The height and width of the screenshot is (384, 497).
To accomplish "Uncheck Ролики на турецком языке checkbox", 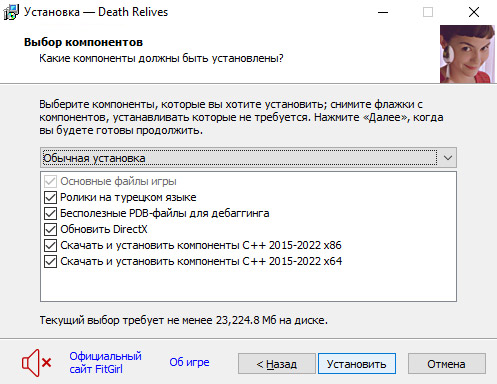I will pyautogui.click(x=50, y=197).
